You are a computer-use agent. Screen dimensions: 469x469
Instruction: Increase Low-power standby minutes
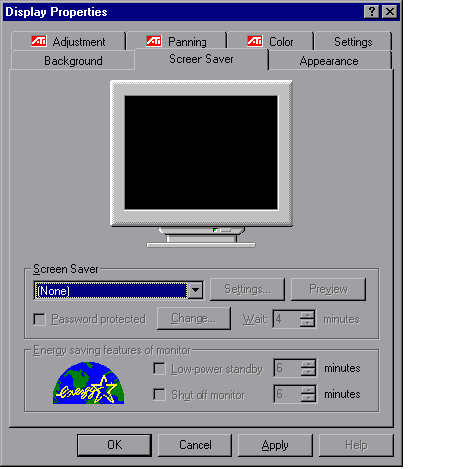point(308,364)
